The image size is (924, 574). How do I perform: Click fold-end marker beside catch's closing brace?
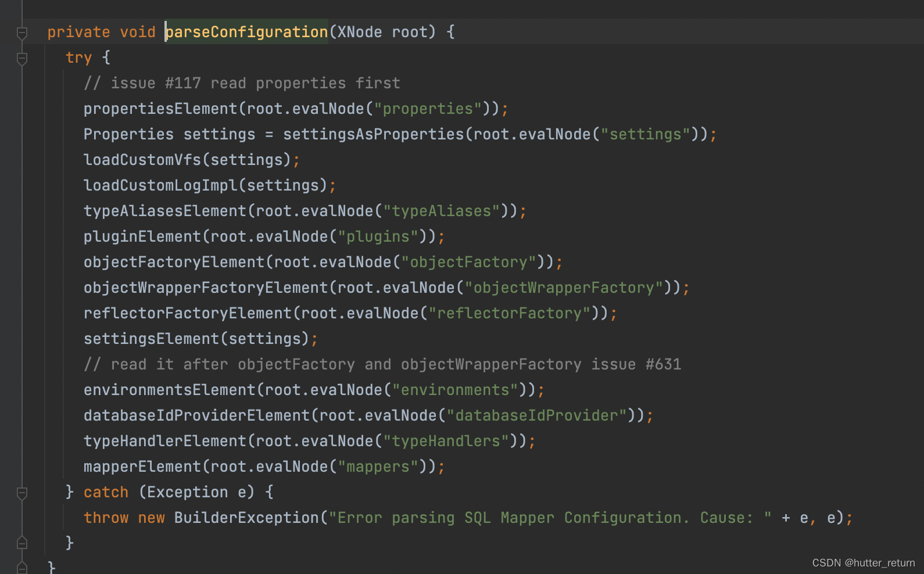[22, 543]
